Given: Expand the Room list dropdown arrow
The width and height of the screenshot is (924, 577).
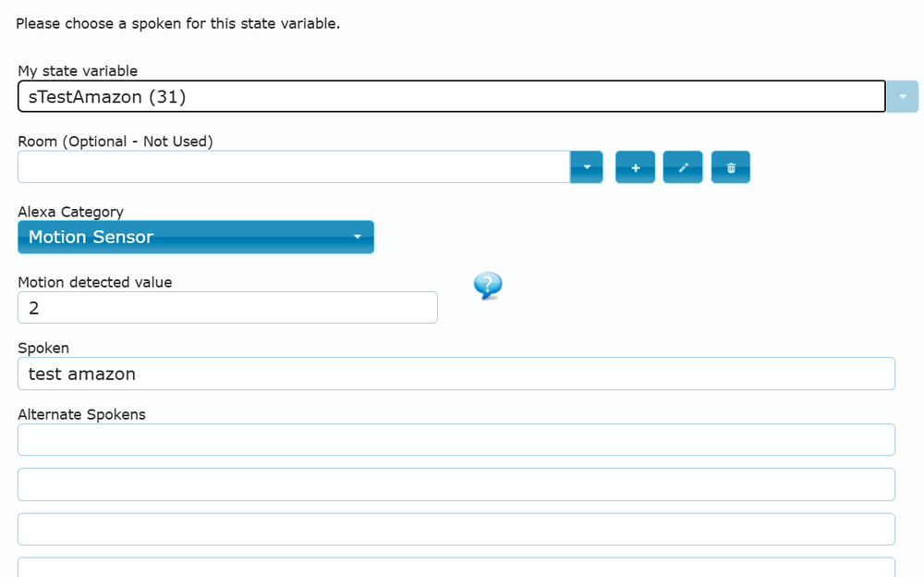Looking at the screenshot, I should tap(586, 167).
